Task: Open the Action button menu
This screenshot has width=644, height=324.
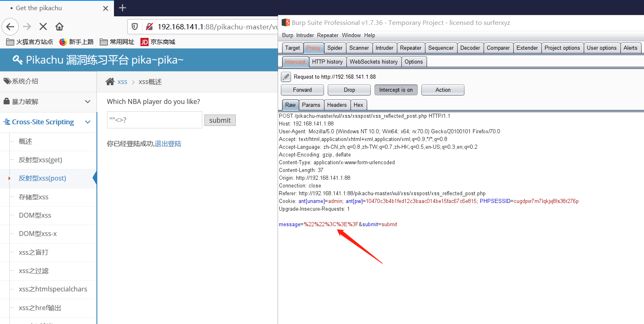Action: [x=443, y=90]
